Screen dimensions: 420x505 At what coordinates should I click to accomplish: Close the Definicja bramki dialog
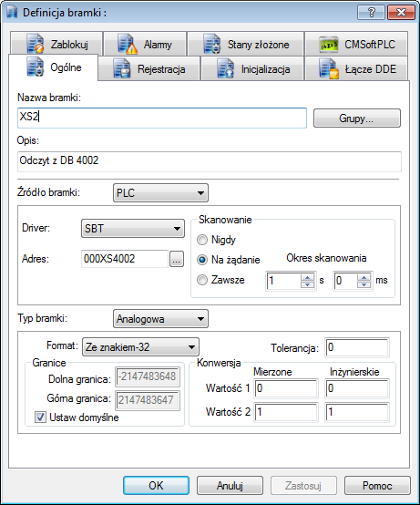(x=402, y=12)
